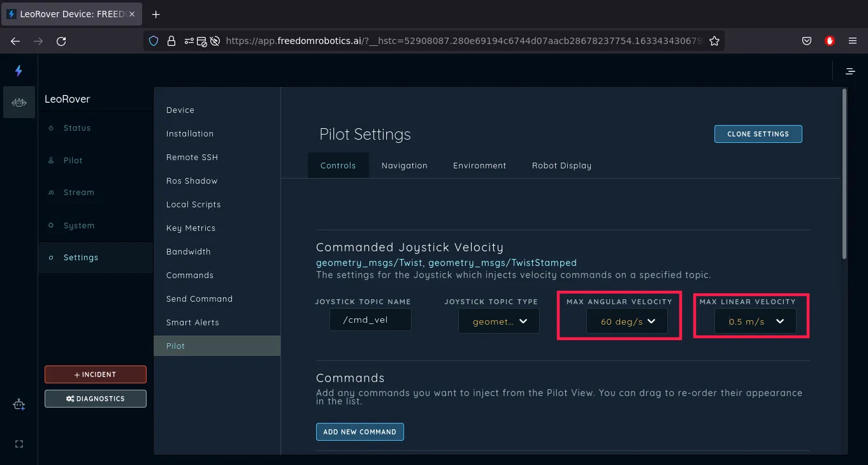This screenshot has height=465, width=868.
Task: Click the Add New Command button
Action: click(359, 432)
